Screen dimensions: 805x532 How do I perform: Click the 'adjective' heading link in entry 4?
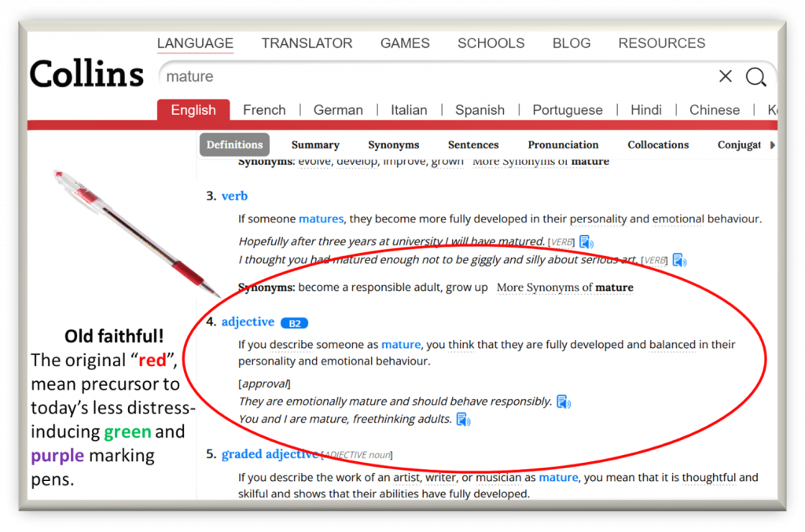tap(248, 322)
